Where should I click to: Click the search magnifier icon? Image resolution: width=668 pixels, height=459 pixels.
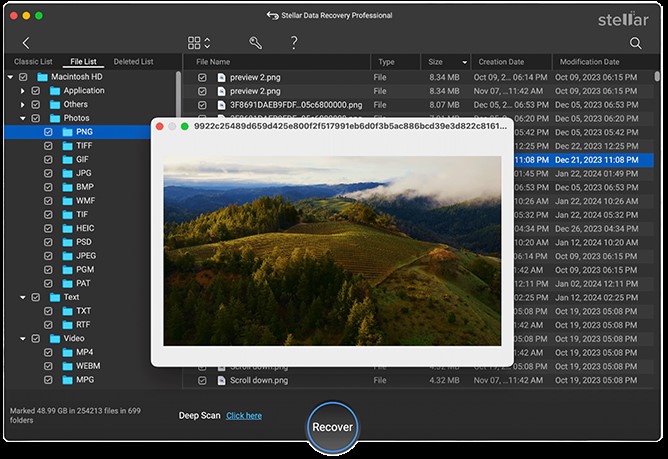(636, 43)
